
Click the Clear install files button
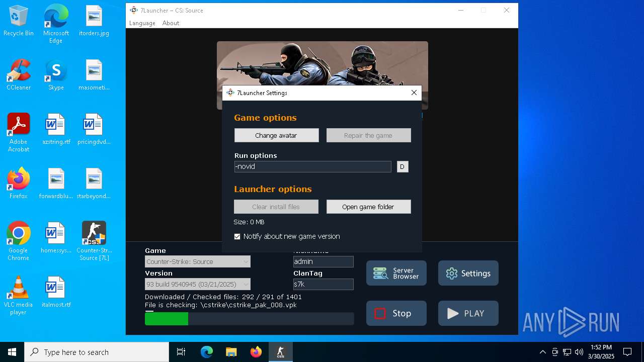[x=276, y=207]
